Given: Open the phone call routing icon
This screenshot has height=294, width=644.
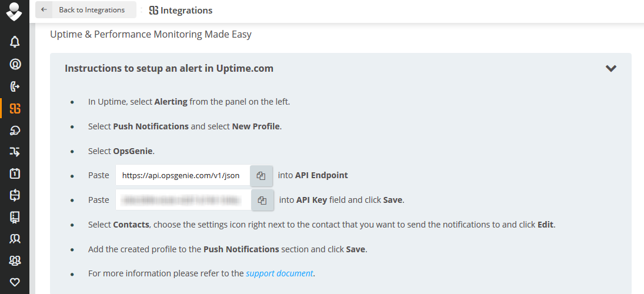Looking at the screenshot, I should click(x=15, y=86).
